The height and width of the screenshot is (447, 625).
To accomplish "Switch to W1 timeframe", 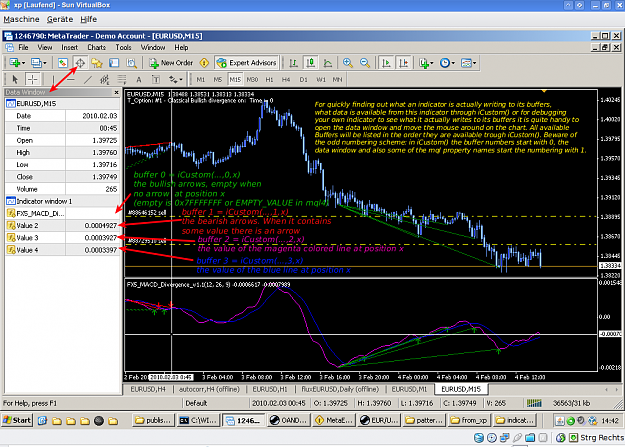I will [x=321, y=80].
